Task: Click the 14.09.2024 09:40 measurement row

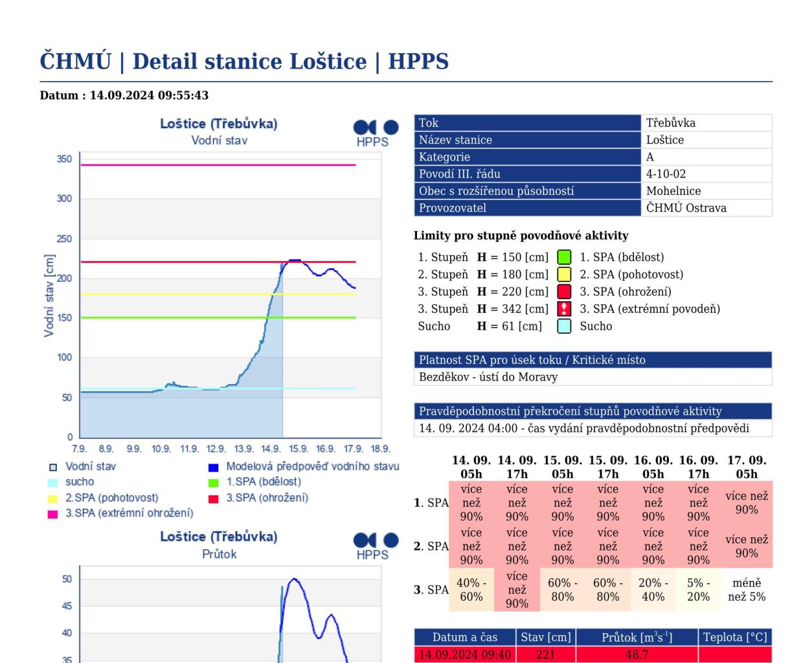Action: coord(464,655)
